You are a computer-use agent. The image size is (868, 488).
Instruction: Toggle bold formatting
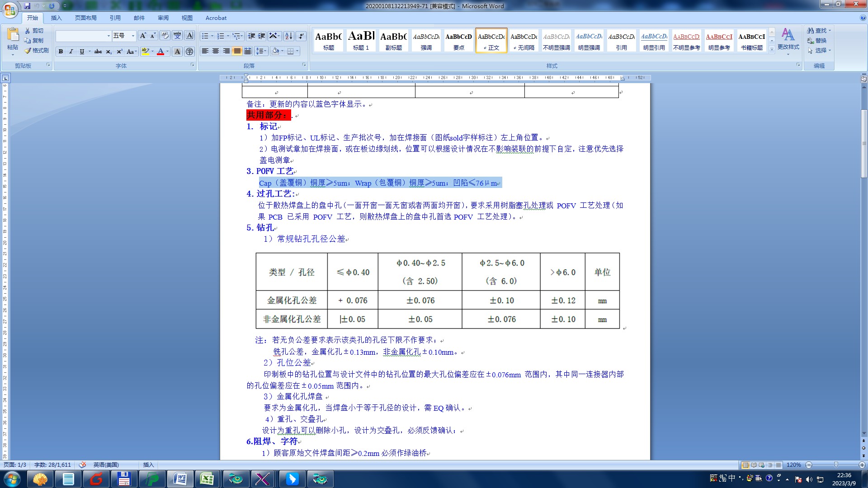point(61,52)
